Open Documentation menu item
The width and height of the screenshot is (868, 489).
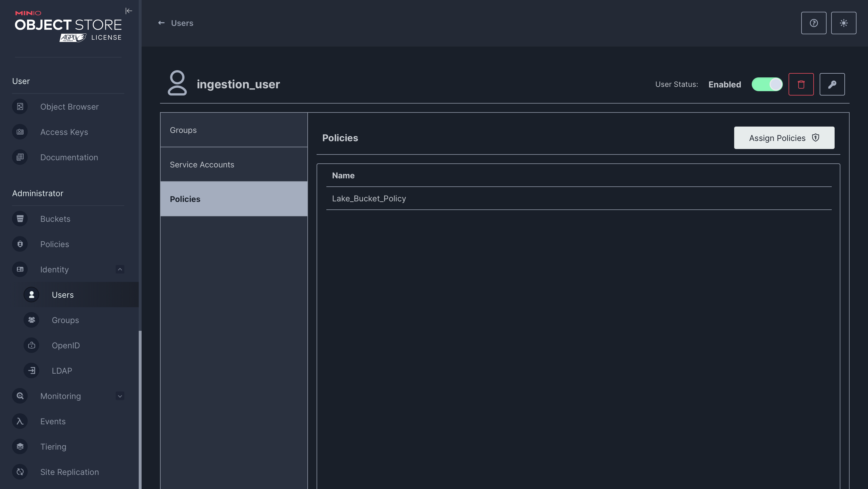tap(68, 157)
